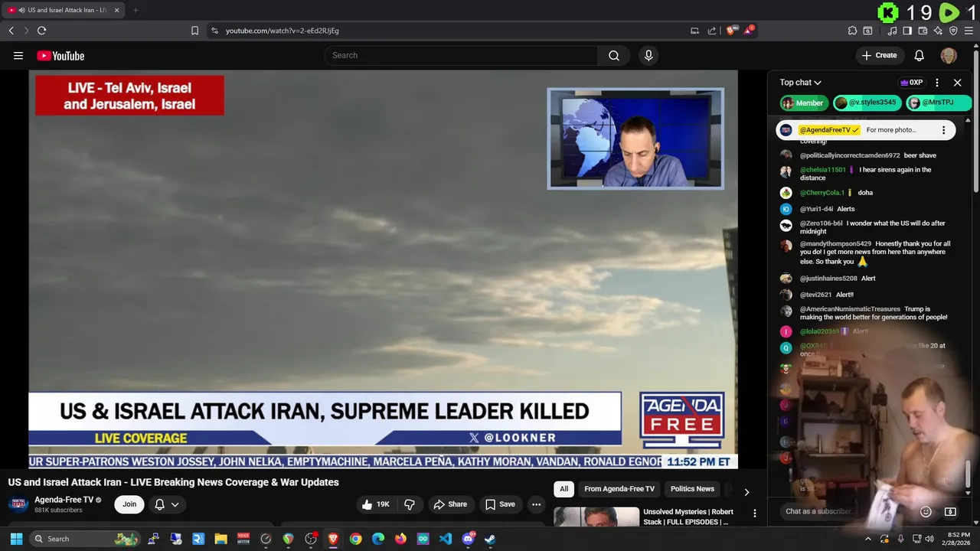Show hidden system tray icons
The image size is (980, 551).
[867, 539]
